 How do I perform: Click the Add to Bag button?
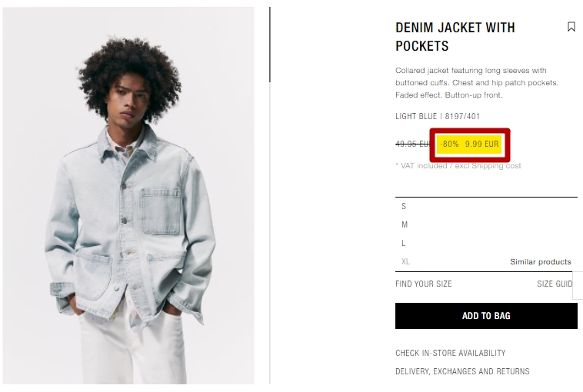[x=486, y=316]
